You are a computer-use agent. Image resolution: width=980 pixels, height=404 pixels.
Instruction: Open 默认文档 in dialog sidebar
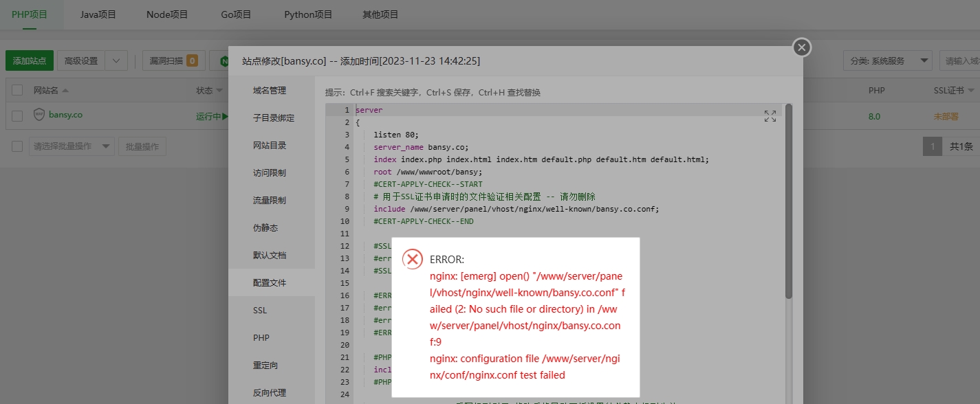[270, 255]
